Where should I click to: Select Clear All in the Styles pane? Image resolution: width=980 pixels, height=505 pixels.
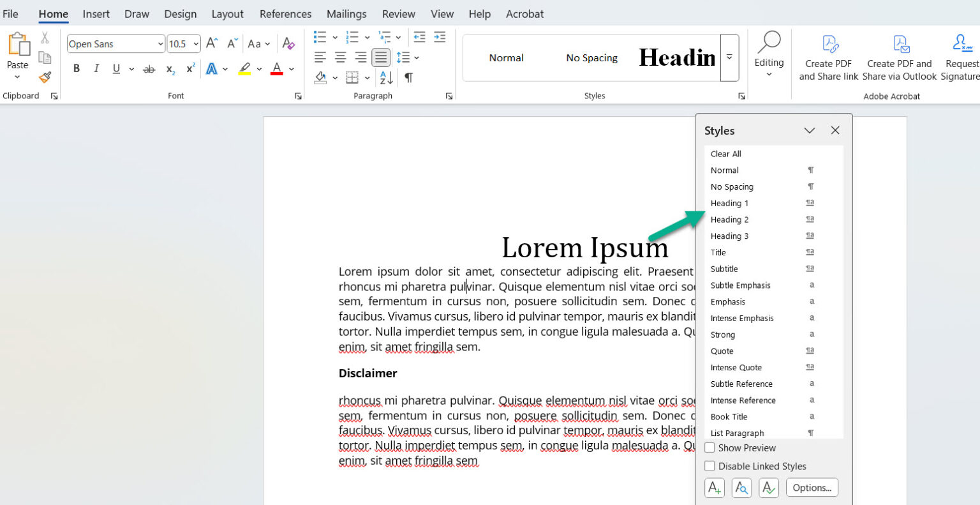click(x=725, y=153)
